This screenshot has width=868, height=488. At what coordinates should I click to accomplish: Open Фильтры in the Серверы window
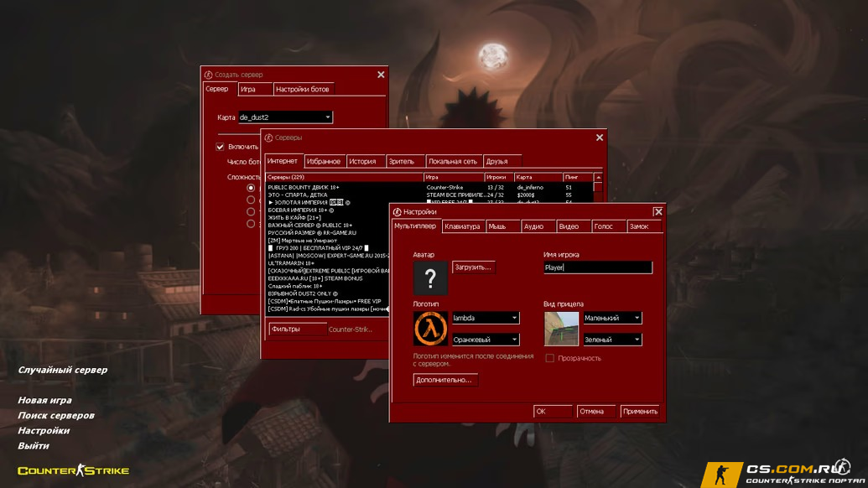point(297,329)
